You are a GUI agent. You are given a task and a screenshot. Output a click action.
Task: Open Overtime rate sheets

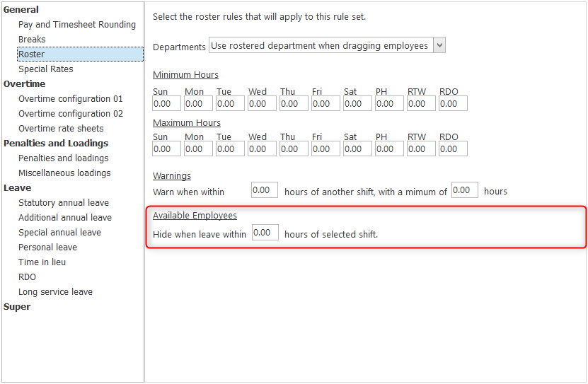coord(61,129)
